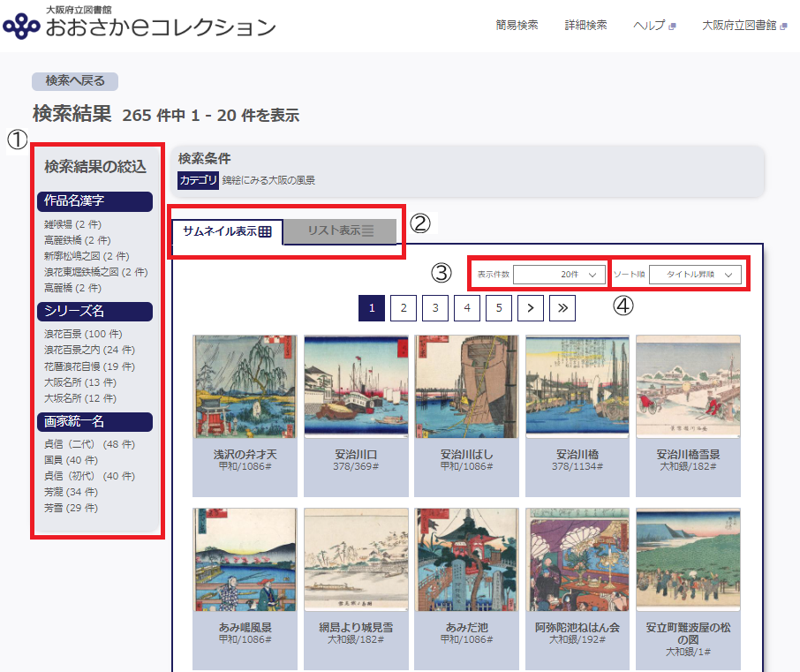
Task: Open the ソート順 タイトル昇順 dropdown
Action: pyautogui.click(x=695, y=275)
